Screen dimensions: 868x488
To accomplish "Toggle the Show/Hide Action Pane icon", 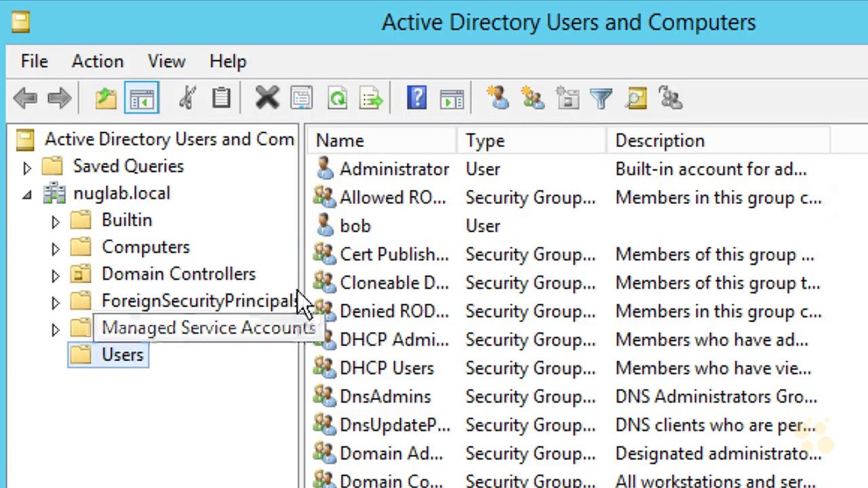I will (x=452, y=99).
